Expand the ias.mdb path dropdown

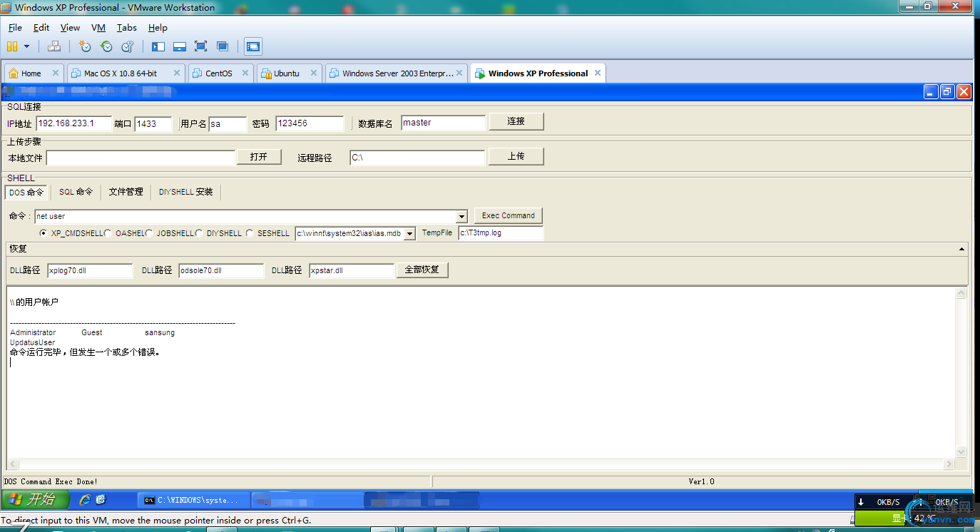click(409, 234)
